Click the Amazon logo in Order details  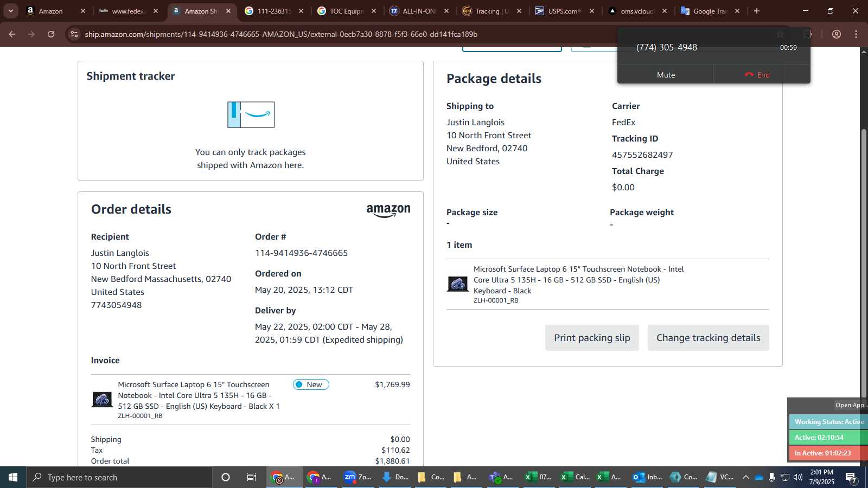pyautogui.click(x=388, y=211)
